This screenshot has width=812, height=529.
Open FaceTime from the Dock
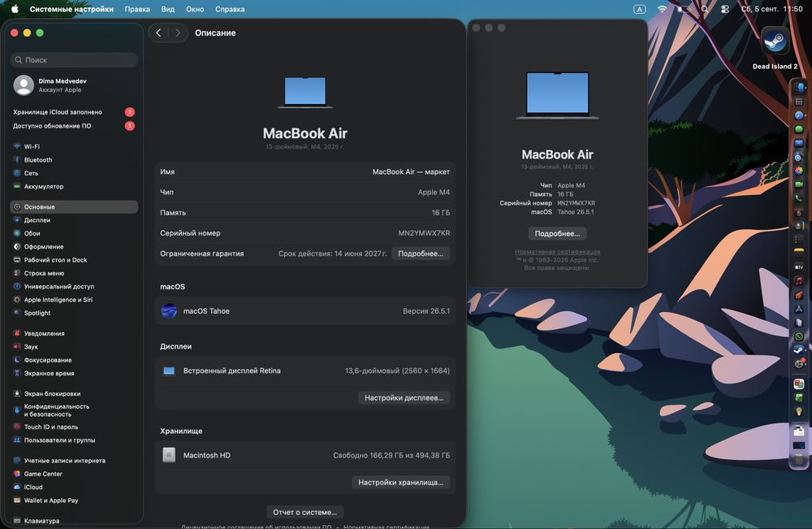click(x=798, y=184)
